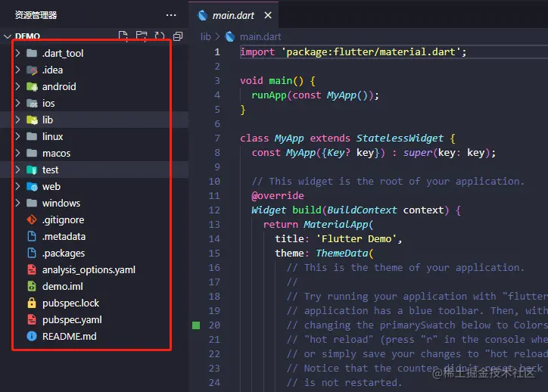Expand the web folder chevron
Screen dimensions: 548x392
point(18,186)
